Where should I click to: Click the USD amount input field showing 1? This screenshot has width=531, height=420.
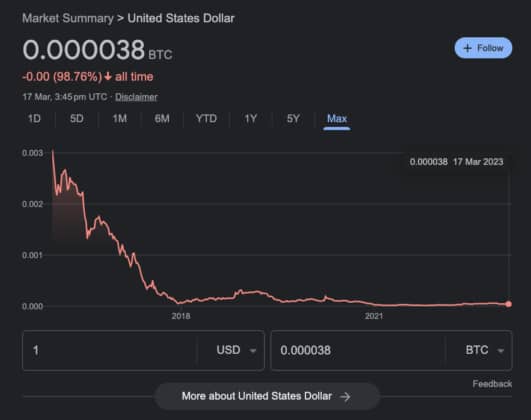[110, 350]
